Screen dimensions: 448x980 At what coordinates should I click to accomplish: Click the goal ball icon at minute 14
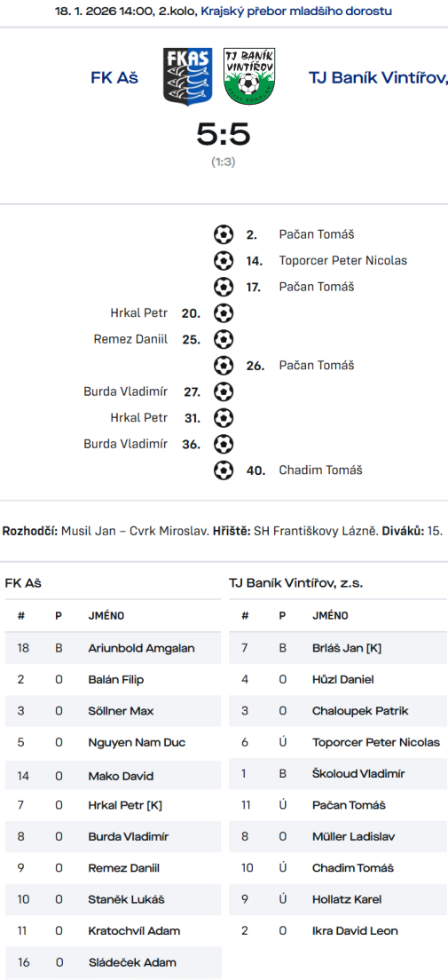(x=223, y=261)
